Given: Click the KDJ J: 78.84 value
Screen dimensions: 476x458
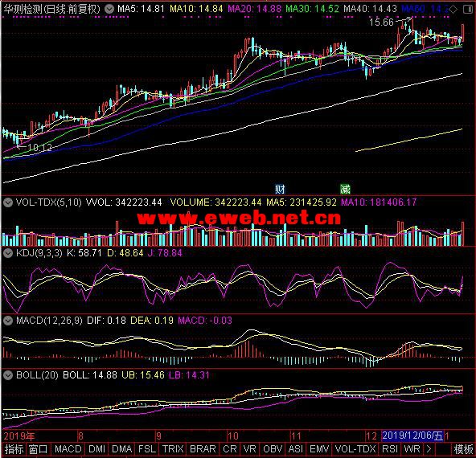Looking at the screenshot, I should [165, 253].
